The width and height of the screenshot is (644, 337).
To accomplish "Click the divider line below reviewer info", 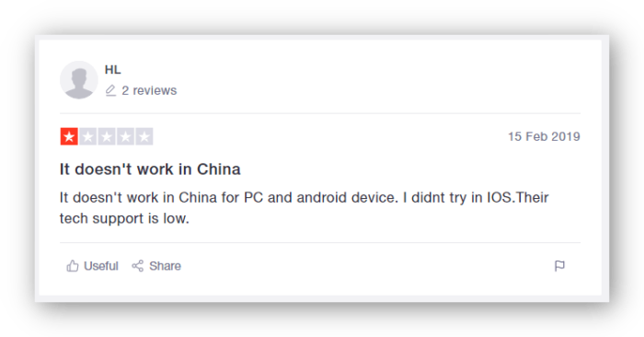I will tap(320, 113).
